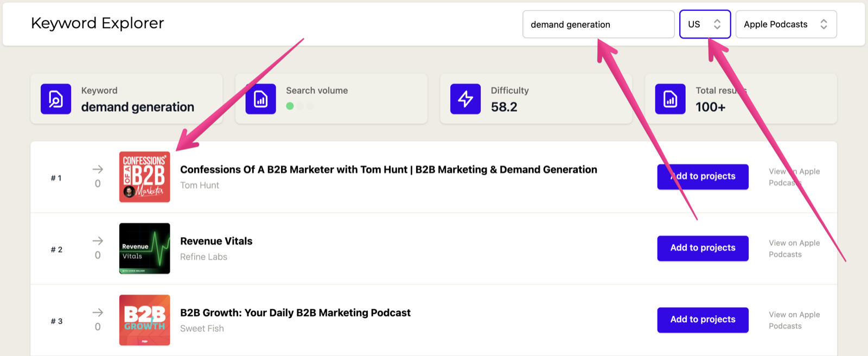Click the #1 rank label
This screenshot has width=868, height=356.
56,178
